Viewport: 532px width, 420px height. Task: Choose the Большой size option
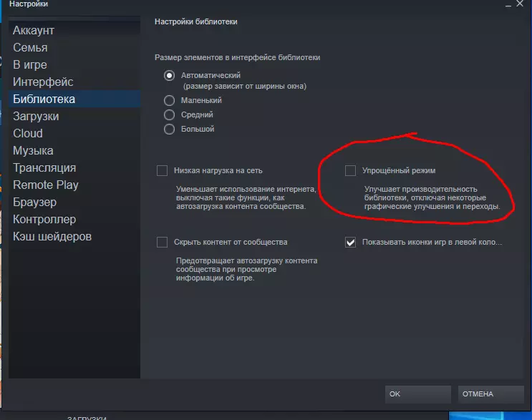click(169, 130)
